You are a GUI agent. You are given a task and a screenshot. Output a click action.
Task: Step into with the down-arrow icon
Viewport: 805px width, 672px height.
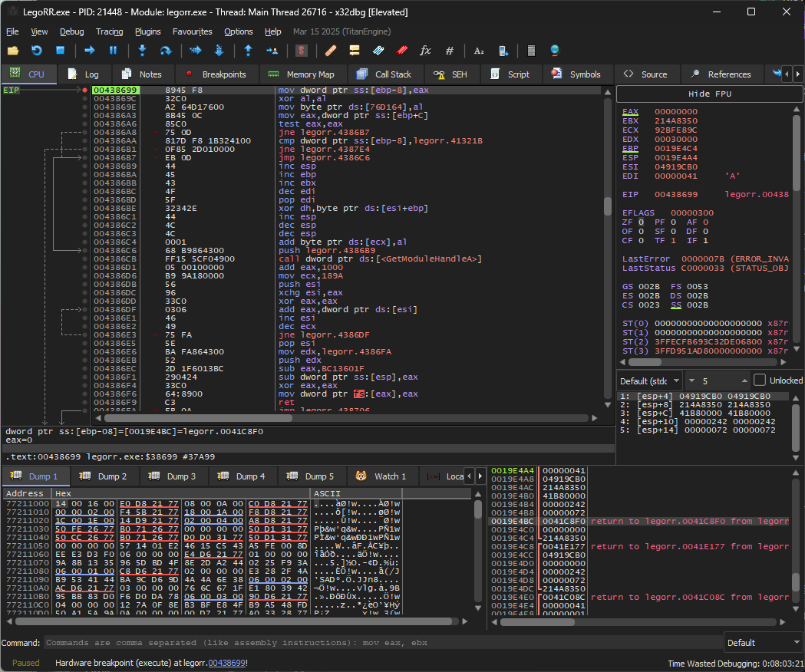point(142,51)
